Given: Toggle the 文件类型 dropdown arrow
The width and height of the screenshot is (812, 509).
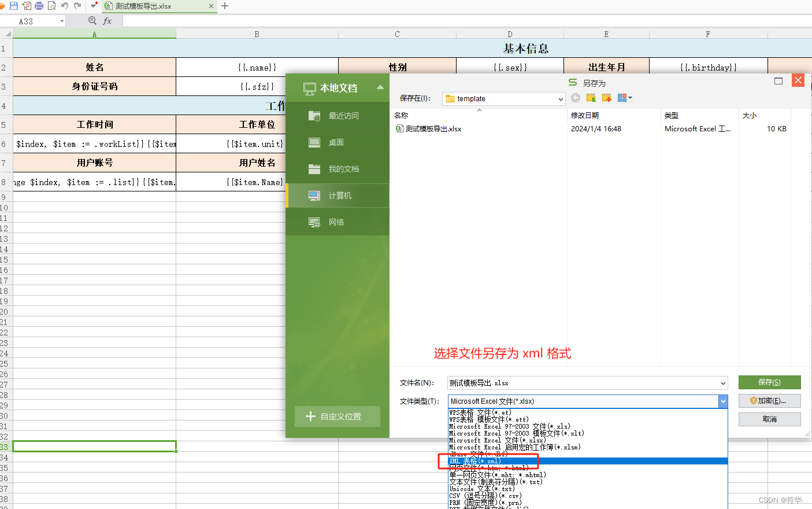Looking at the screenshot, I should (723, 401).
